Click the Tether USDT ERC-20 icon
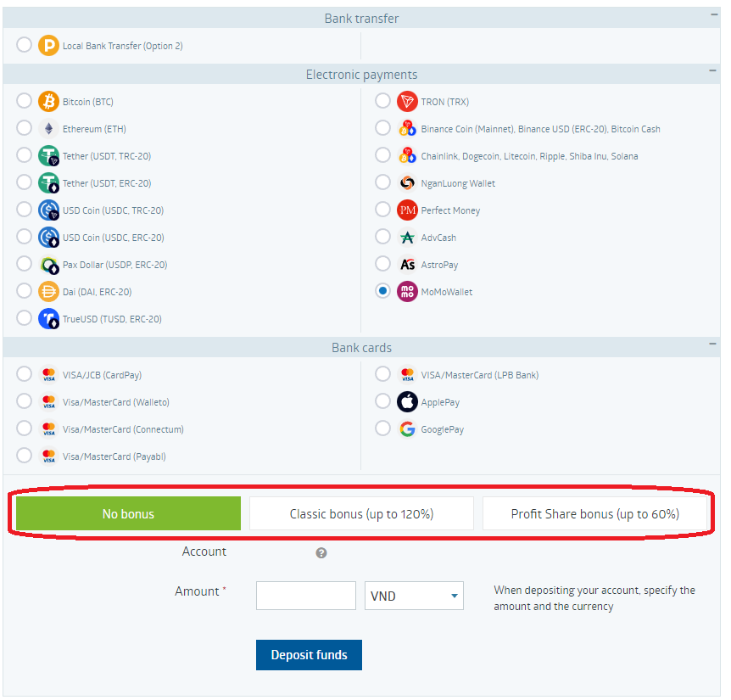731x700 pixels. pyautogui.click(x=48, y=182)
